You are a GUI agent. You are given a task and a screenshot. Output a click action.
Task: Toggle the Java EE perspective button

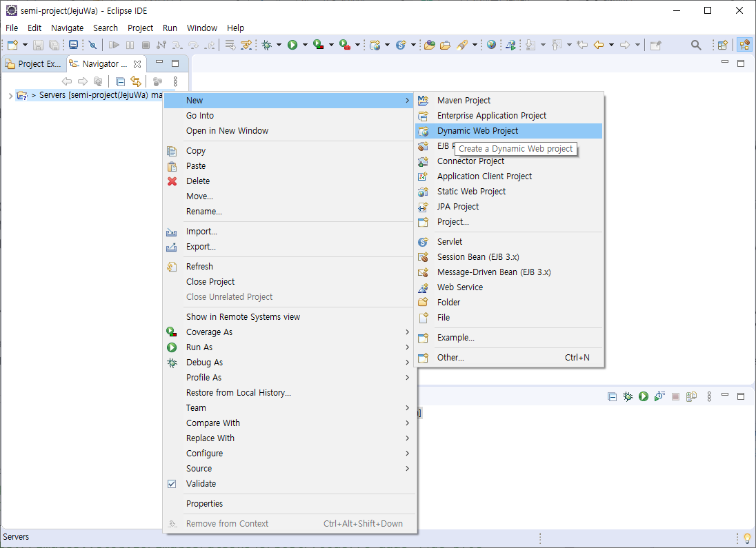pyautogui.click(x=745, y=45)
